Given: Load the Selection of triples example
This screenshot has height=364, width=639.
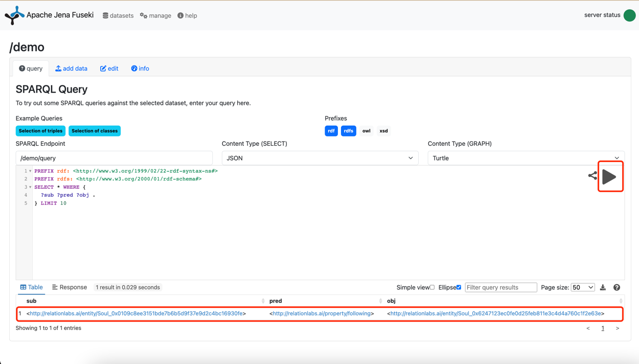Looking at the screenshot, I should (40, 131).
